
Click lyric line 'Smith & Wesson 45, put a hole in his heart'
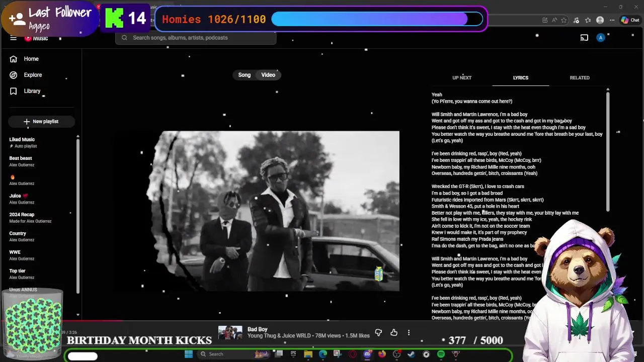[x=475, y=206]
